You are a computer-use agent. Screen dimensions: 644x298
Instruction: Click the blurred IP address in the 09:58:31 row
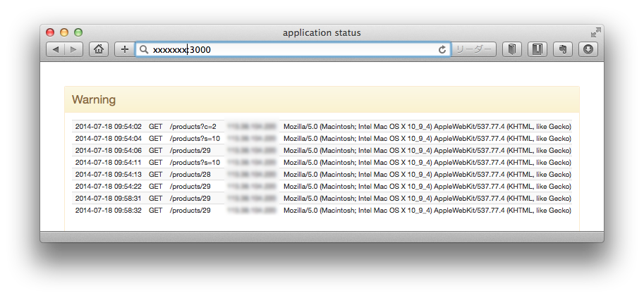click(251, 198)
